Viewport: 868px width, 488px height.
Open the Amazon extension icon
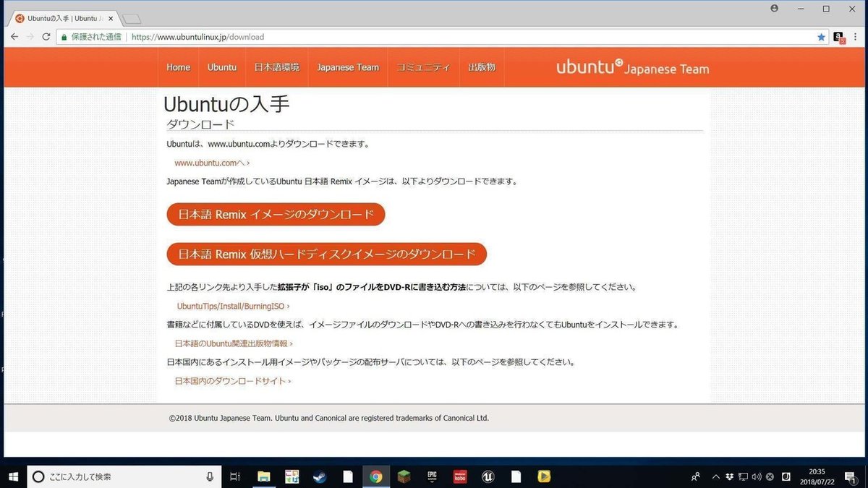click(x=839, y=37)
